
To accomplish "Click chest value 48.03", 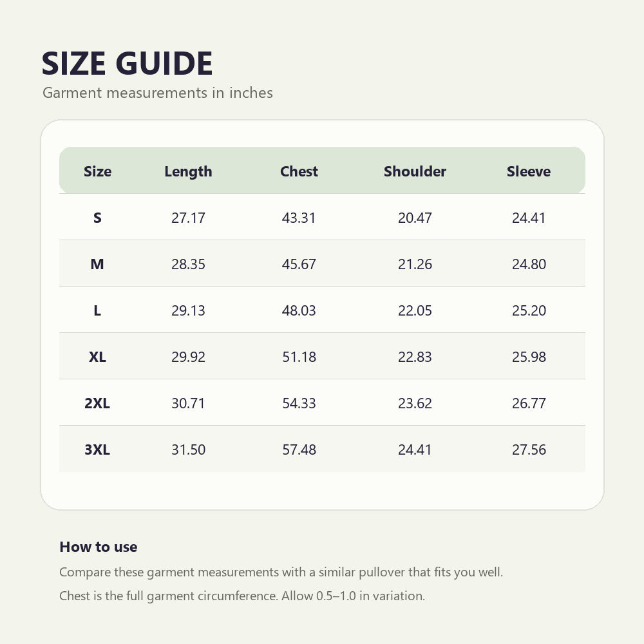I will 299,310.
